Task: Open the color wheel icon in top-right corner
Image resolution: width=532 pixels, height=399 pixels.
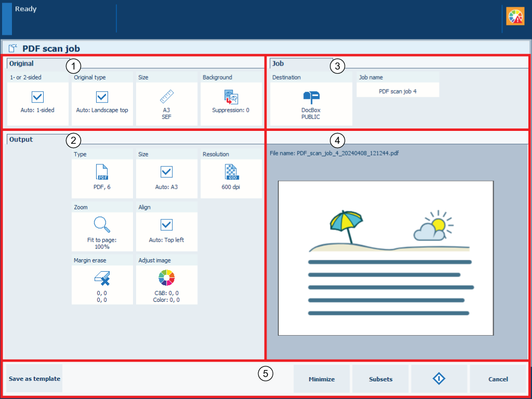Action: coord(515,17)
